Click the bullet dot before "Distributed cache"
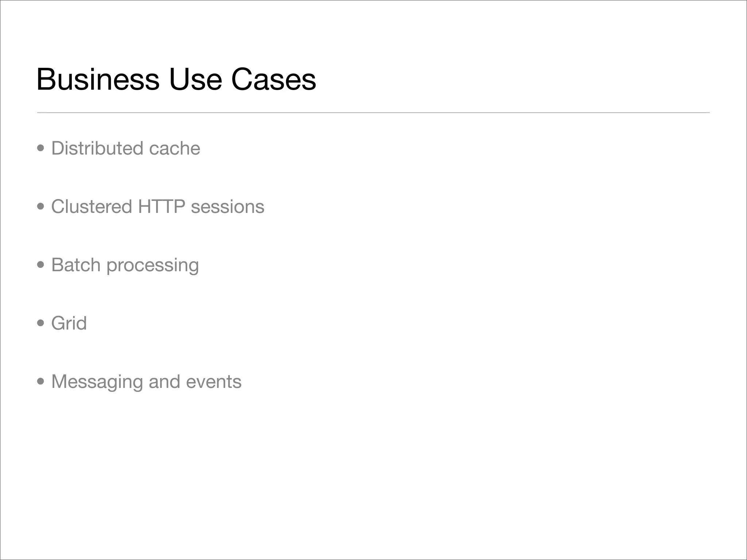Screen dimensions: 747x560 pos(41,148)
